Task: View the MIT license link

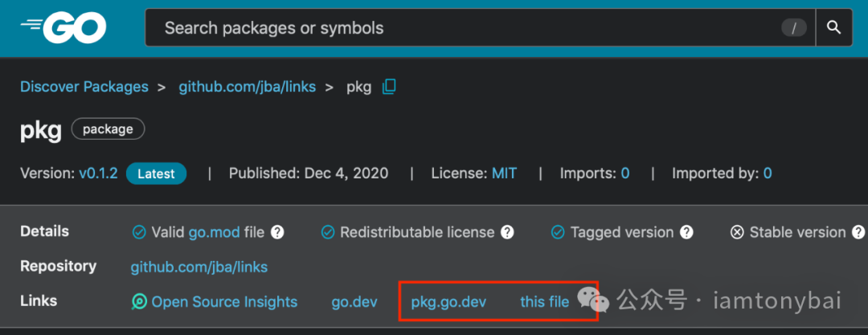Action: pyautogui.click(x=504, y=174)
